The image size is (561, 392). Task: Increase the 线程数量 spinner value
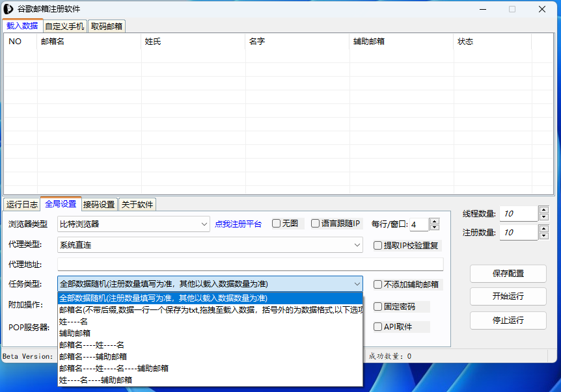click(544, 210)
